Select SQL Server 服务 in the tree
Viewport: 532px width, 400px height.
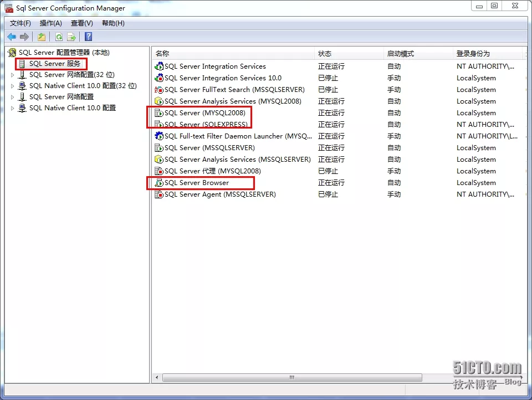(x=55, y=64)
